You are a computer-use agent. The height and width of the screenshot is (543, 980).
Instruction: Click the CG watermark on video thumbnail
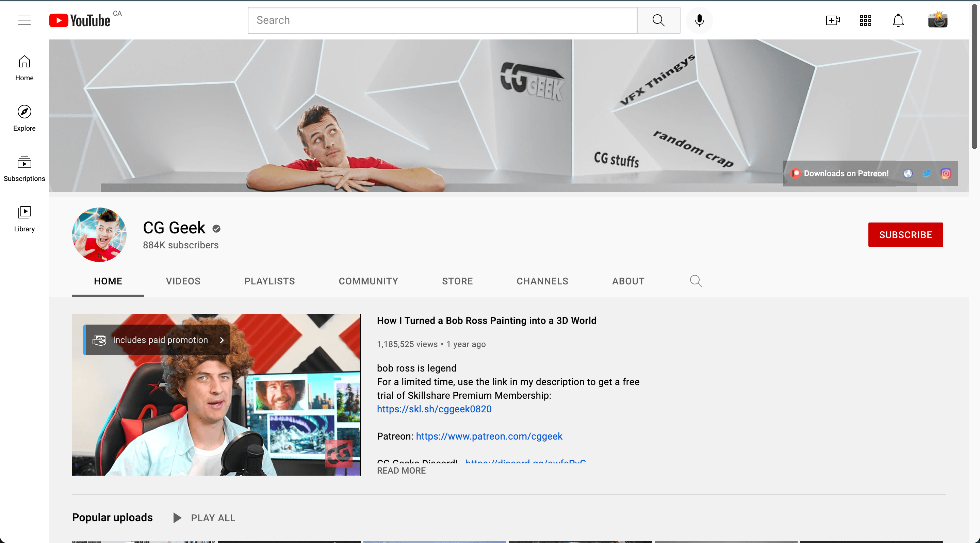coord(339,454)
